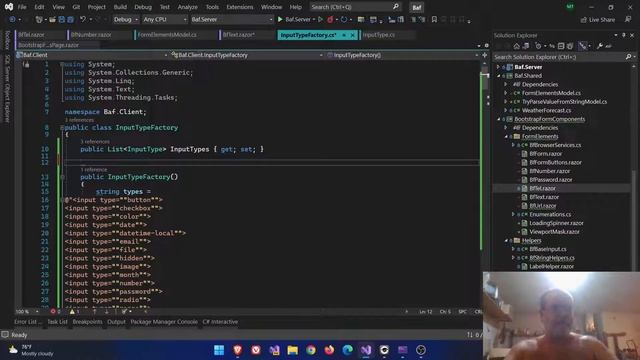640x360 pixels.
Task: Open the Baf.Client.InputTypeFactory type dropdown
Action: (x=247, y=55)
